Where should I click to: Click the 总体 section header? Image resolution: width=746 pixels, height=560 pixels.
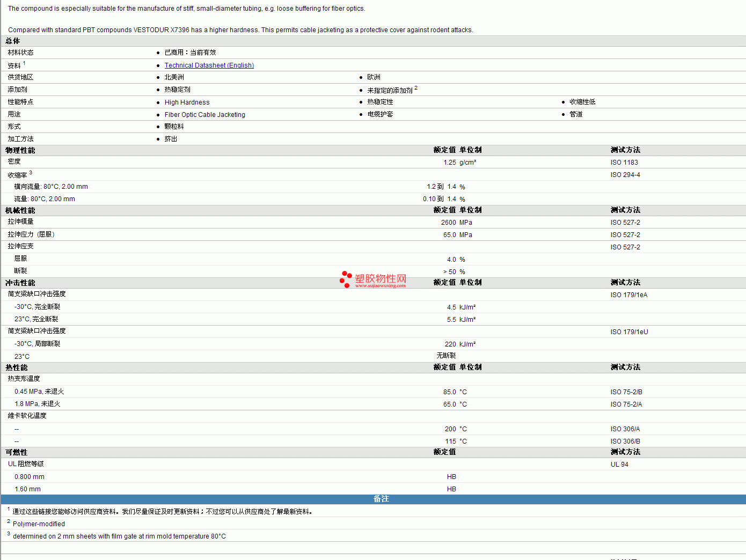tap(13, 41)
